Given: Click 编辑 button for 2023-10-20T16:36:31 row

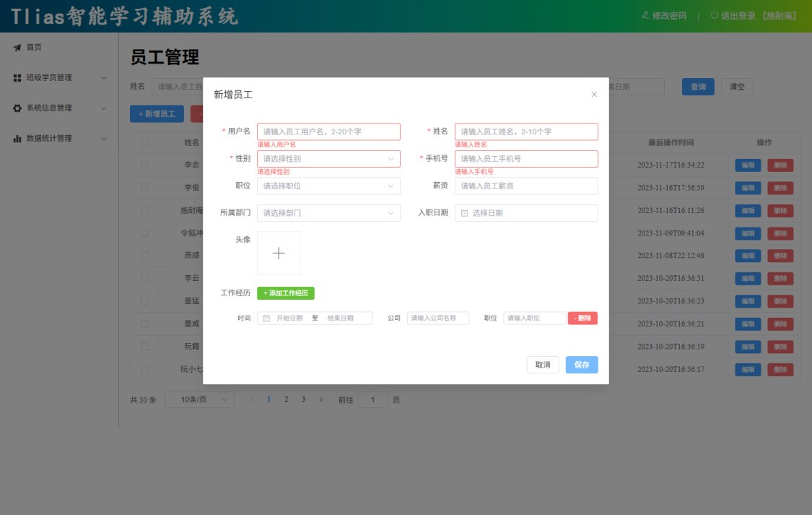Looking at the screenshot, I should coord(748,279).
